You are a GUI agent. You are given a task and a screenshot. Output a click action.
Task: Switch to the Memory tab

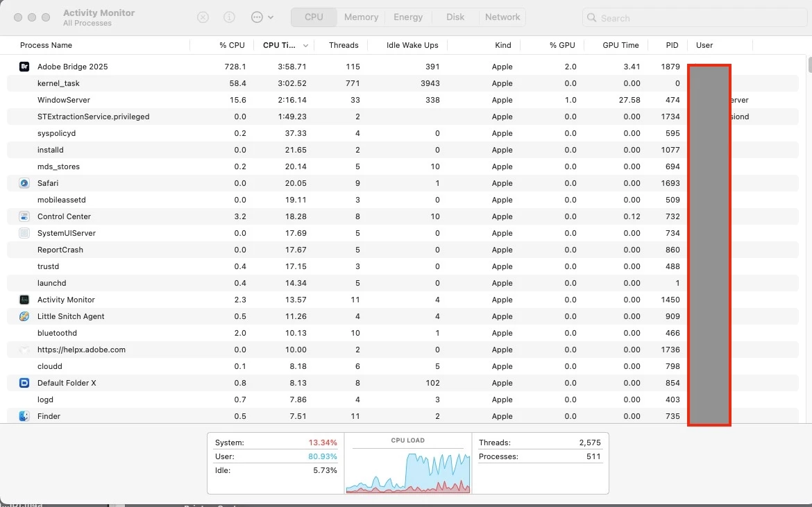pyautogui.click(x=361, y=17)
